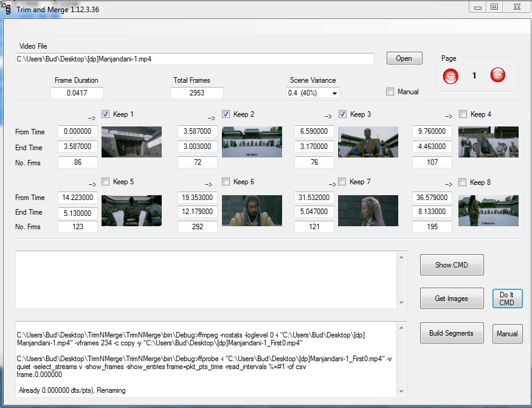Click Keep 6 frames field 292
This screenshot has height=408, width=532.
(198, 227)
